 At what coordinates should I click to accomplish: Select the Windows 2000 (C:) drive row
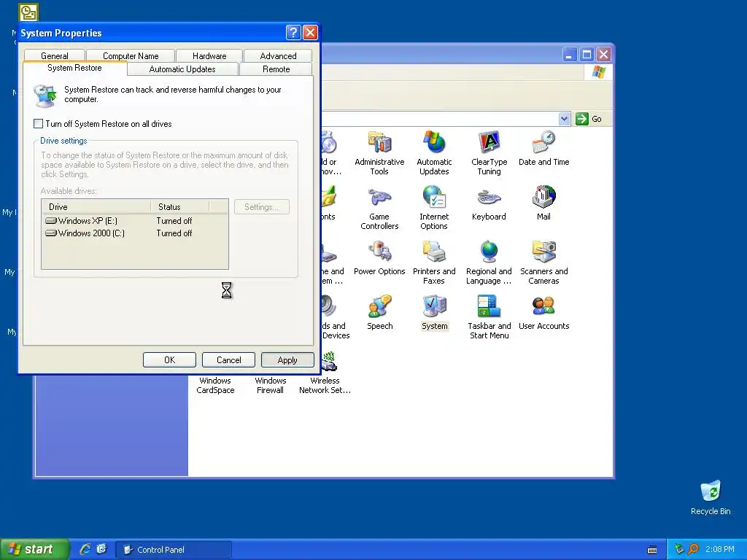tap(135, 233)
